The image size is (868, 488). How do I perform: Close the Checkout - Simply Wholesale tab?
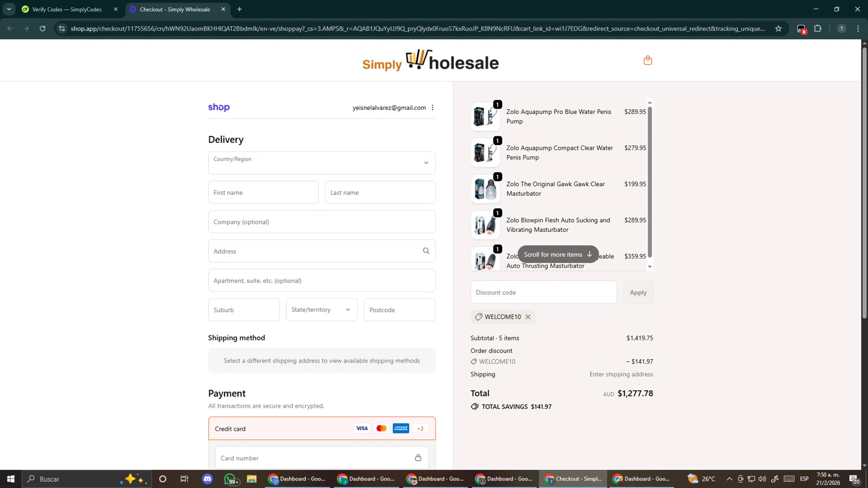pos(223,9)
